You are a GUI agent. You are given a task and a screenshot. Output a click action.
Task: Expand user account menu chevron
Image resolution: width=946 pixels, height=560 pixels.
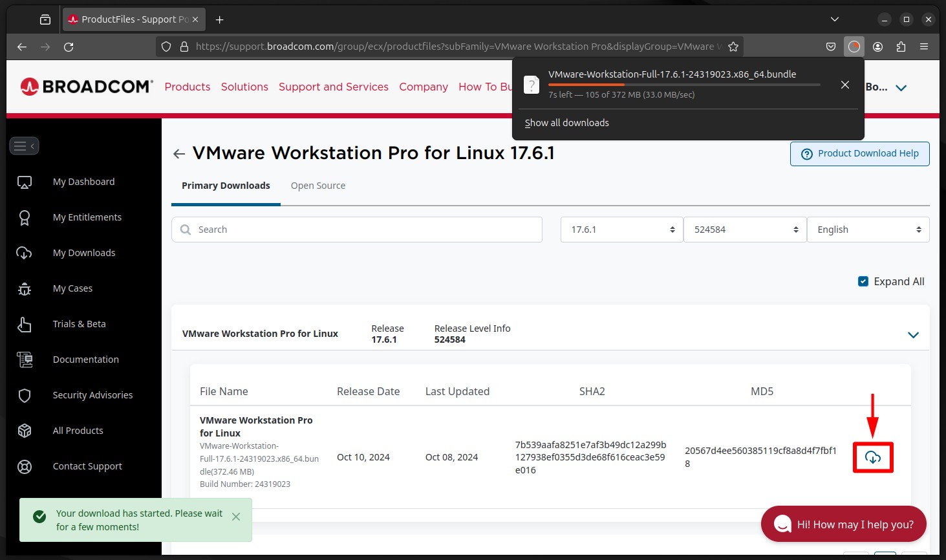pos(901,88)
